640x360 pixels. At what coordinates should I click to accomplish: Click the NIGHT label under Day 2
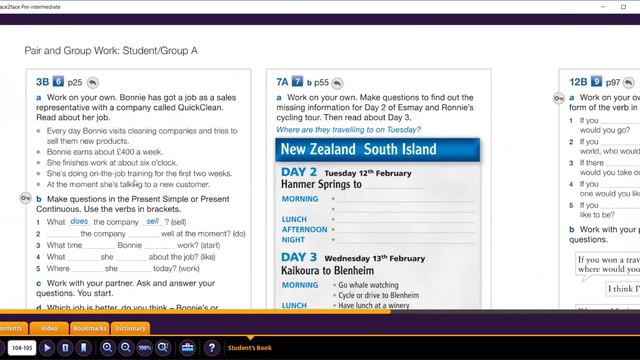293,240
